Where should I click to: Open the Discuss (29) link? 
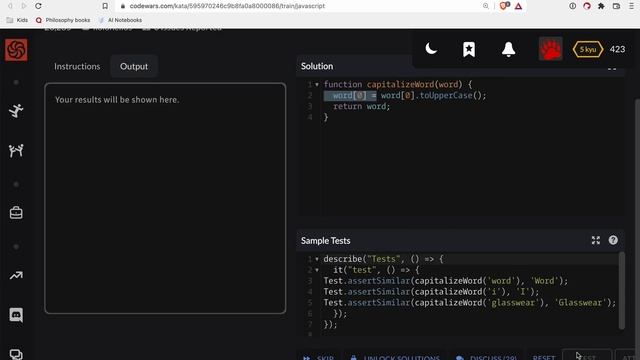coord(487,358)
